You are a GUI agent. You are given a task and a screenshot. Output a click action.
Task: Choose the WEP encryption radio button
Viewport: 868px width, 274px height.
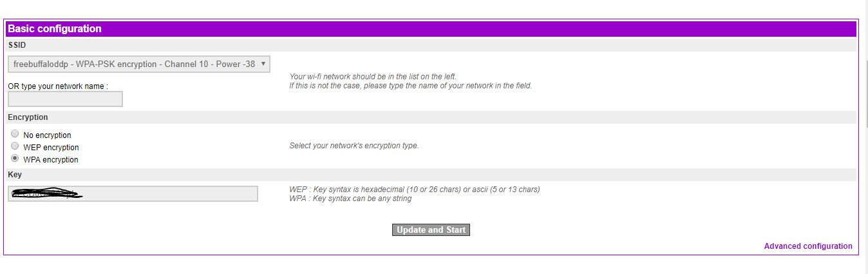pos(15,146)
